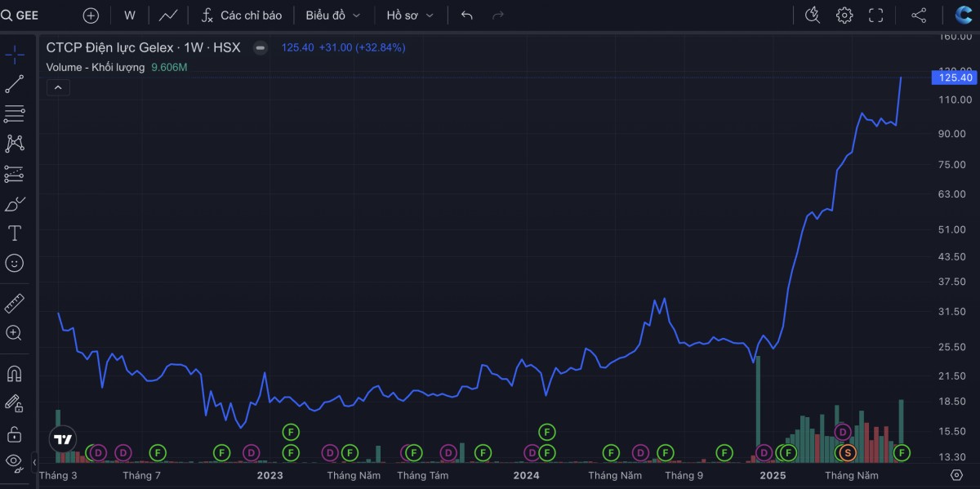
Task: Open the Biểu đồ dropdown
Action: point(332,16)
